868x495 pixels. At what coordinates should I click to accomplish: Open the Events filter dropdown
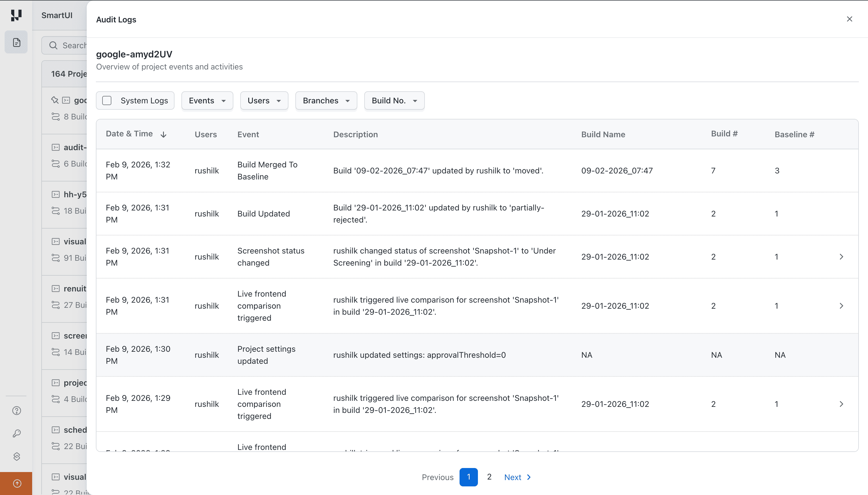click(x=207, y=100)
